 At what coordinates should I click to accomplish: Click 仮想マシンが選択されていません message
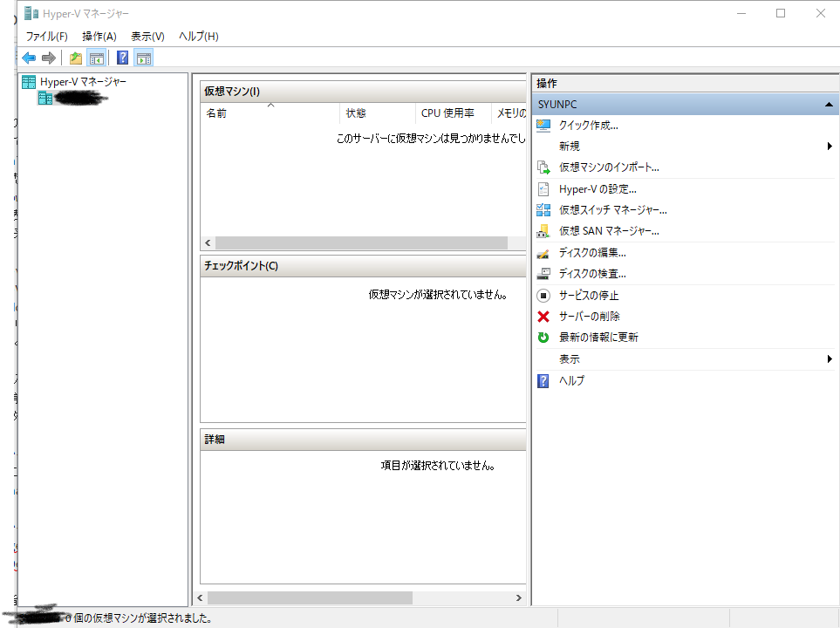pyautogui.click(x=438, y=295)
